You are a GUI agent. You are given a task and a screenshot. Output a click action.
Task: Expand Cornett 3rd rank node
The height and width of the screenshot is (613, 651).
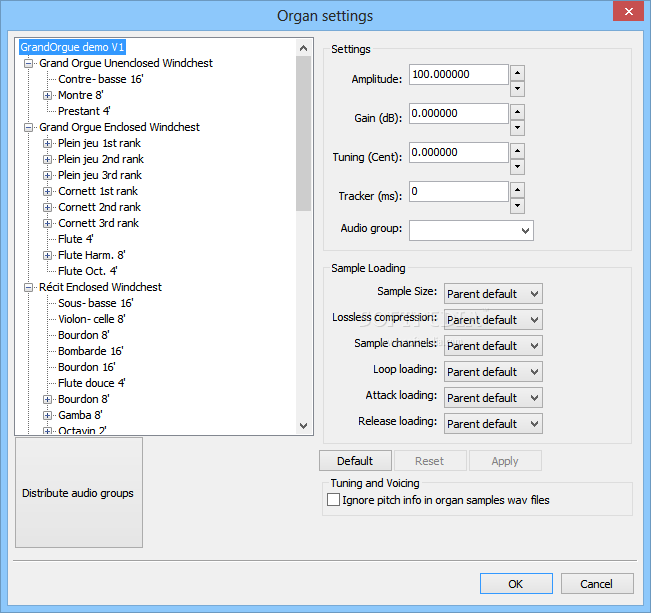tap(47, 223)
